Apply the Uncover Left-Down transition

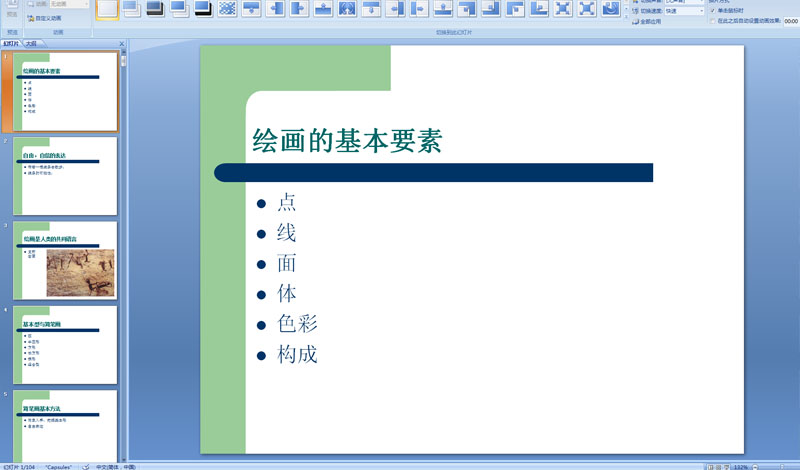467,9
